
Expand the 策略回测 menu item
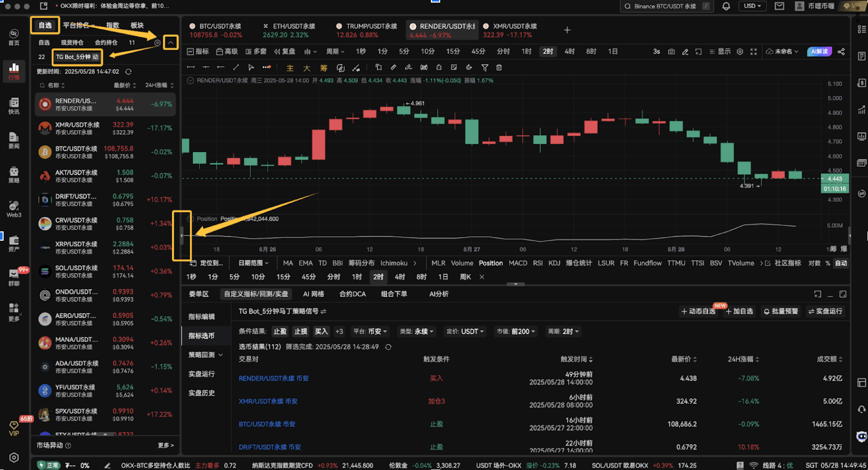point(206,355)
